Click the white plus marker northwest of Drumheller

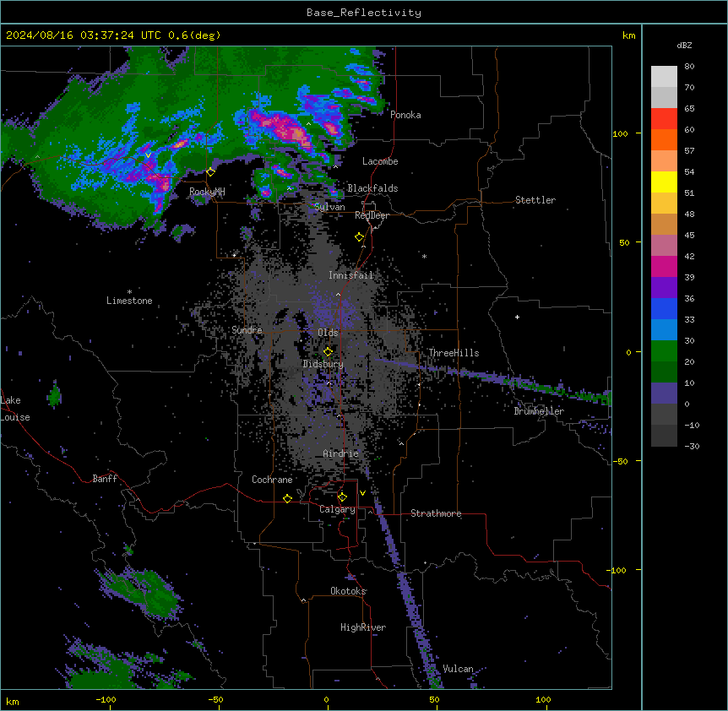(517, 317)
